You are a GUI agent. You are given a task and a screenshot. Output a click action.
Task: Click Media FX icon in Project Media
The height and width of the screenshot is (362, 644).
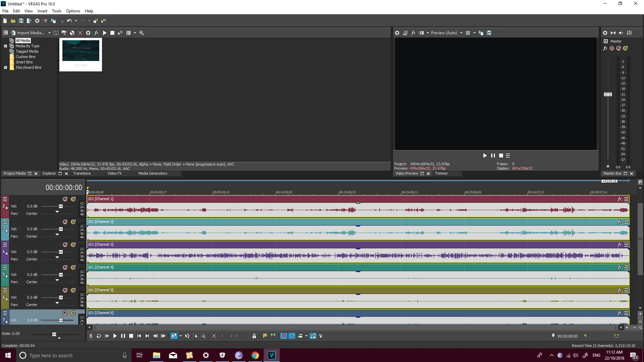(x=96, y=33)
